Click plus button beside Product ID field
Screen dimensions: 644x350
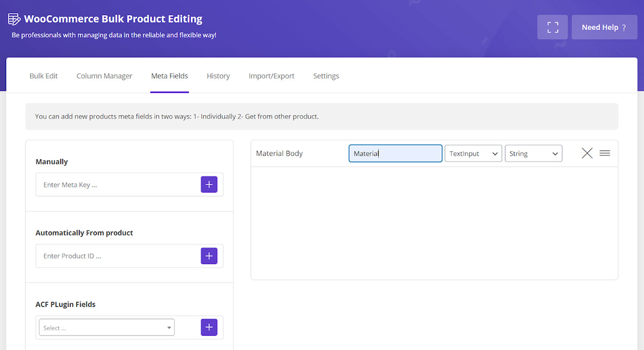pos(209,256)
